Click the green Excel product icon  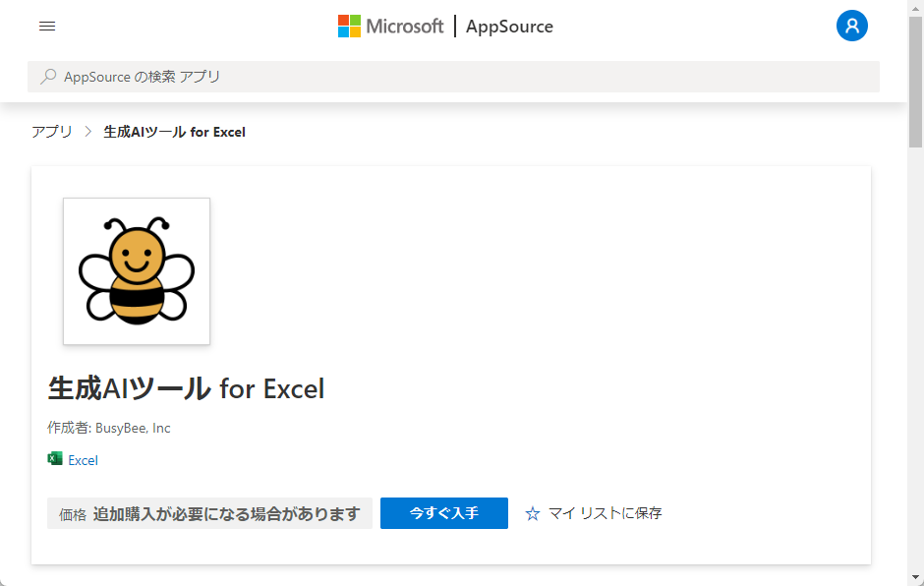55,459
